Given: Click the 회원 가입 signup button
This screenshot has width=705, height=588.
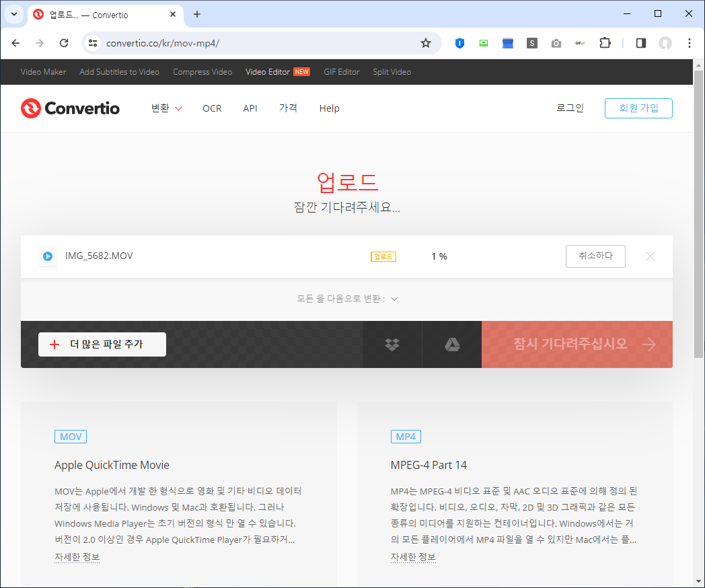Looking at the screenshot, I should [638, 108].
